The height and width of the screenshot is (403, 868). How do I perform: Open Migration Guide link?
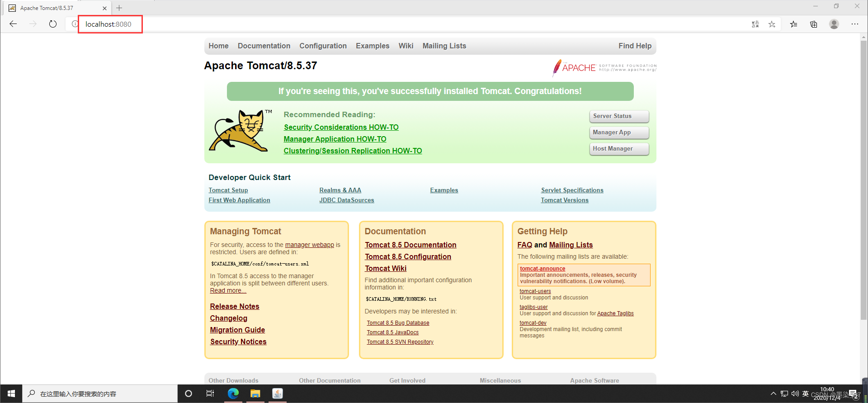238,330
